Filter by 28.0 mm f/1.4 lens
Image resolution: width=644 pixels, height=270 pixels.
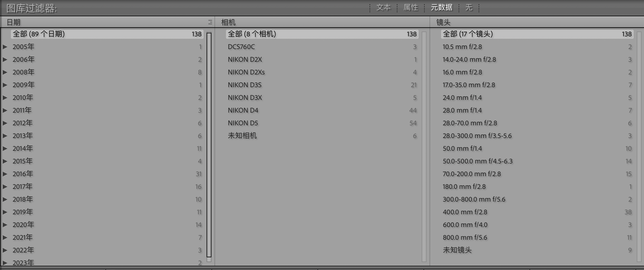pyautogui.click(x=537, y=110)
